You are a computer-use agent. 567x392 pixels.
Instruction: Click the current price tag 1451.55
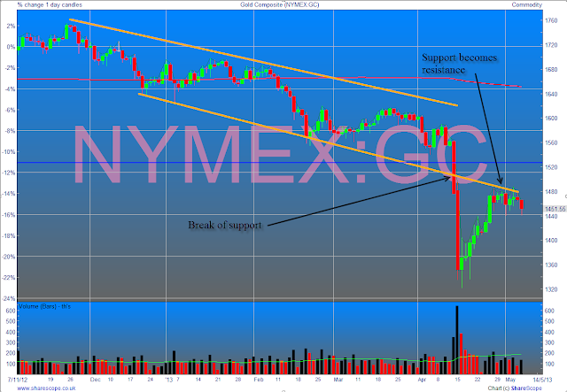(x=555, y=209)
